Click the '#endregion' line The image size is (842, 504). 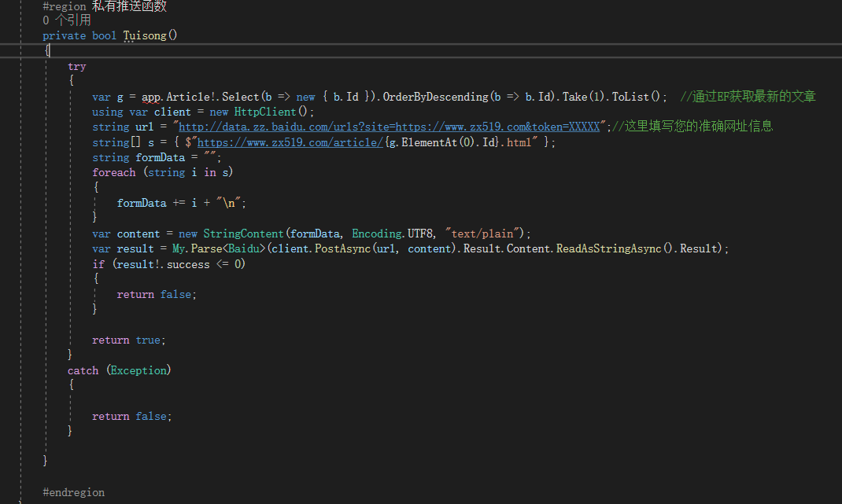73,493
